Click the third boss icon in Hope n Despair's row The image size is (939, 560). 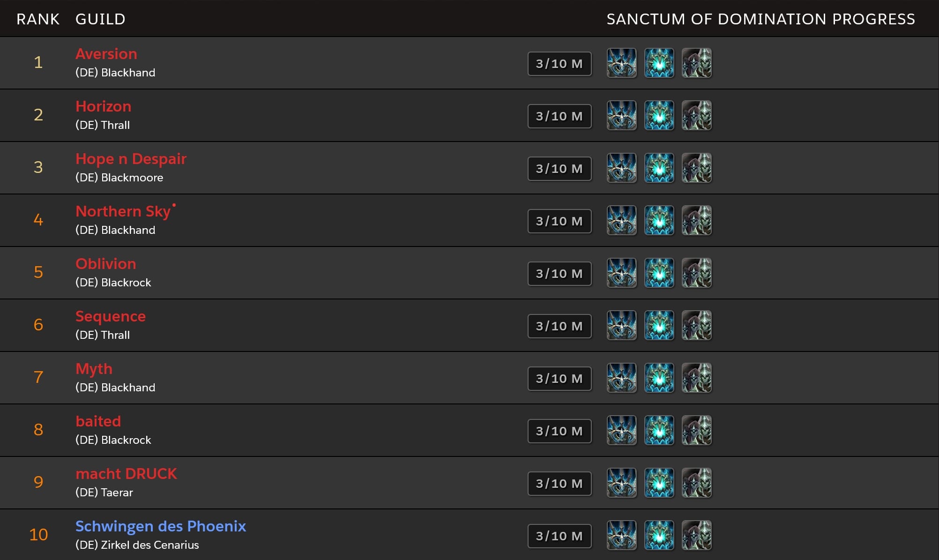coord(697,168)
